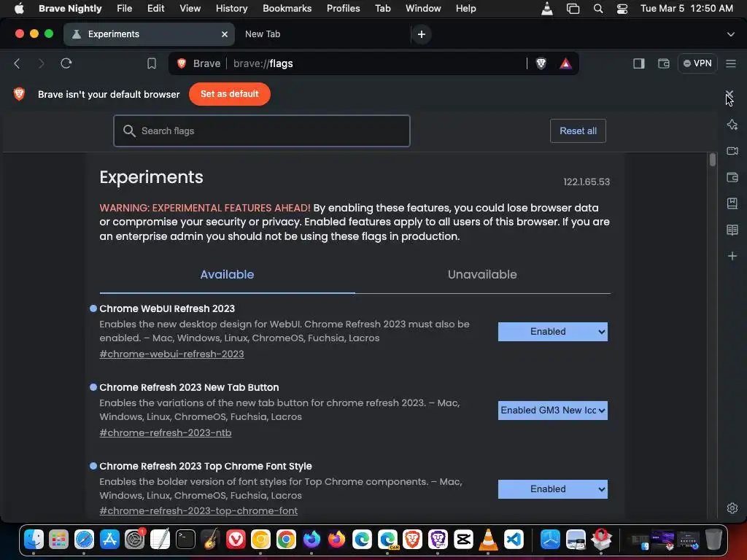Click Chrome WebUI Refresh 2023 flag title
Screen dimensions: 747x560
click(x=167, y=308)
